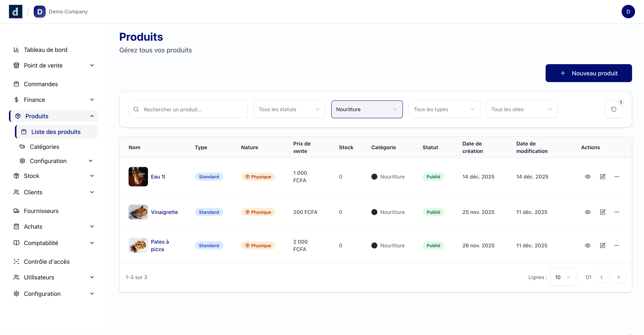
Task: Expand the Stock sidebar menu
Action: coord(53,176)
